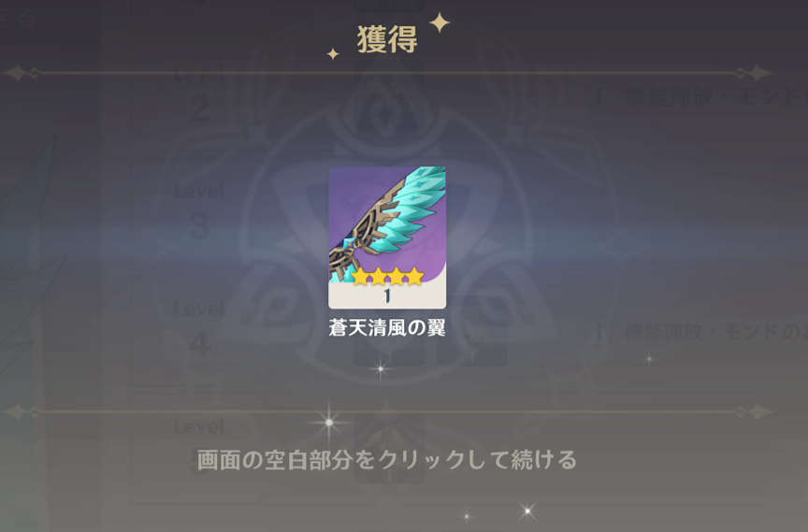Click 画面の空白部分をクリックして続ける to continue
Screen dimensions: 808x532
[386, 459]
